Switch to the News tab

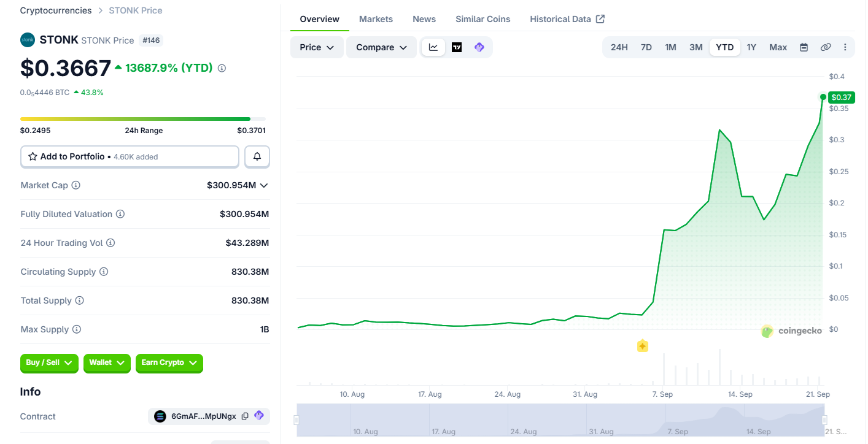tap(424, 19)
